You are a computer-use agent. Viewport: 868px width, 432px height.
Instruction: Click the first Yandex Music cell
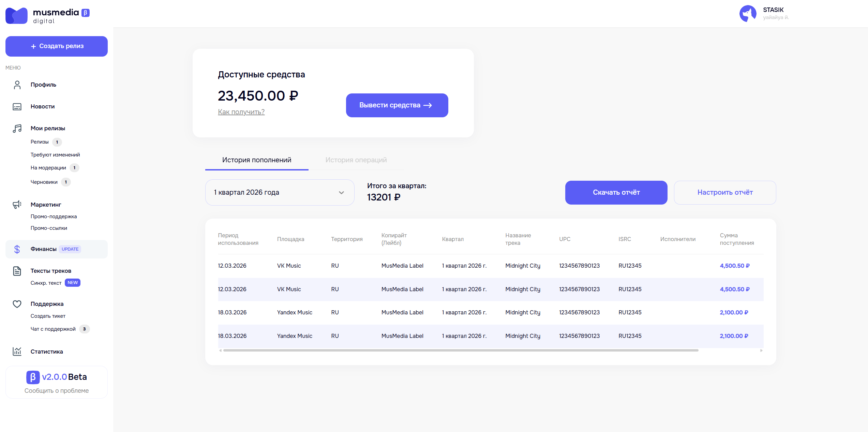tap(295, 313)
